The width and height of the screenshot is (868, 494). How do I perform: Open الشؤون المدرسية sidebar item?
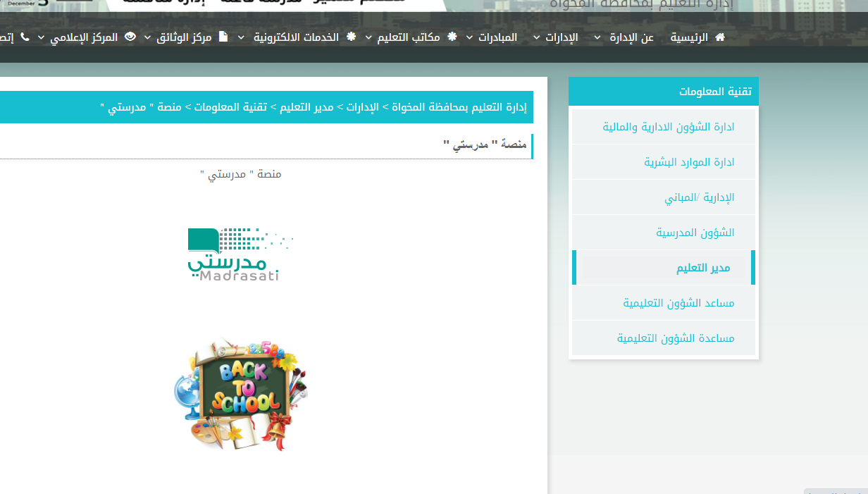pyautogui.click(x=664, y=233)
